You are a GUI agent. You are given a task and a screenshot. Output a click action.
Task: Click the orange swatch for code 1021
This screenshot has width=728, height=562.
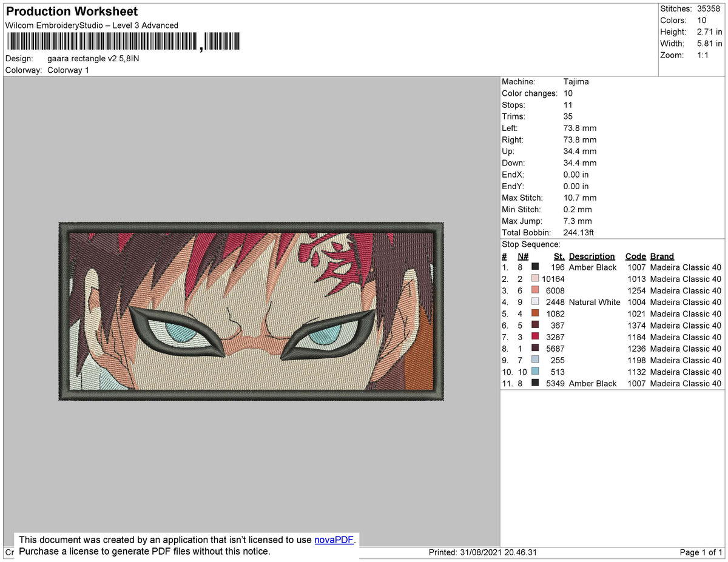pos(536,313)
